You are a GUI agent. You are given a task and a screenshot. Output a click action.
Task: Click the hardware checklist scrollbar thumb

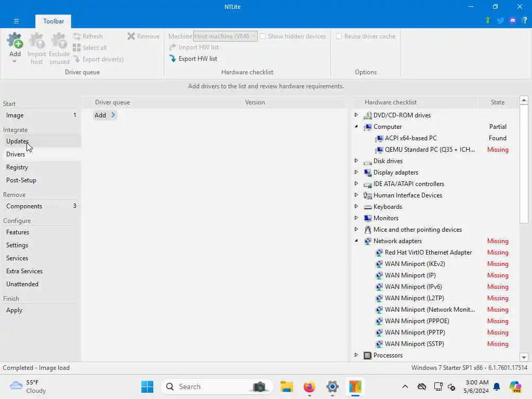(524, 164)
